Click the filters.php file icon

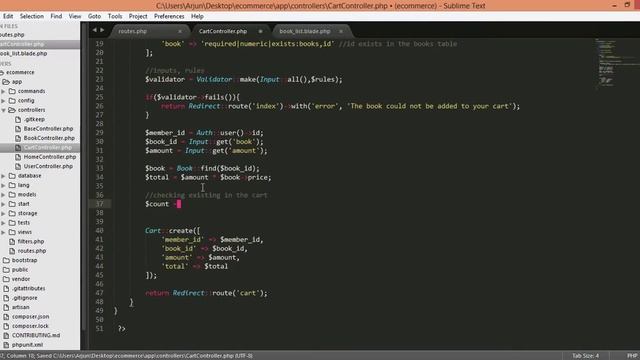pos(12,242)
